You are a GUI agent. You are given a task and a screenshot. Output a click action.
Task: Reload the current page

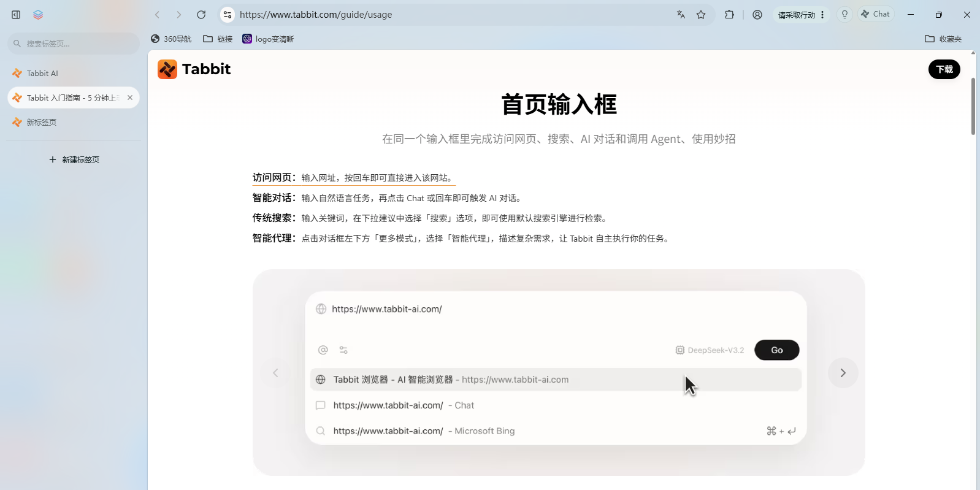[x=201, y=15]
